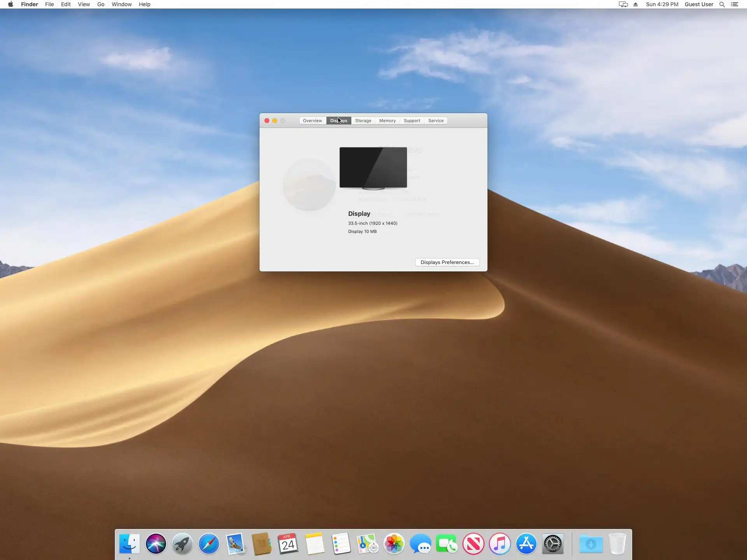Open Photos app in Dock
This screenshot has width=747, height=560.
pos(394,544)
